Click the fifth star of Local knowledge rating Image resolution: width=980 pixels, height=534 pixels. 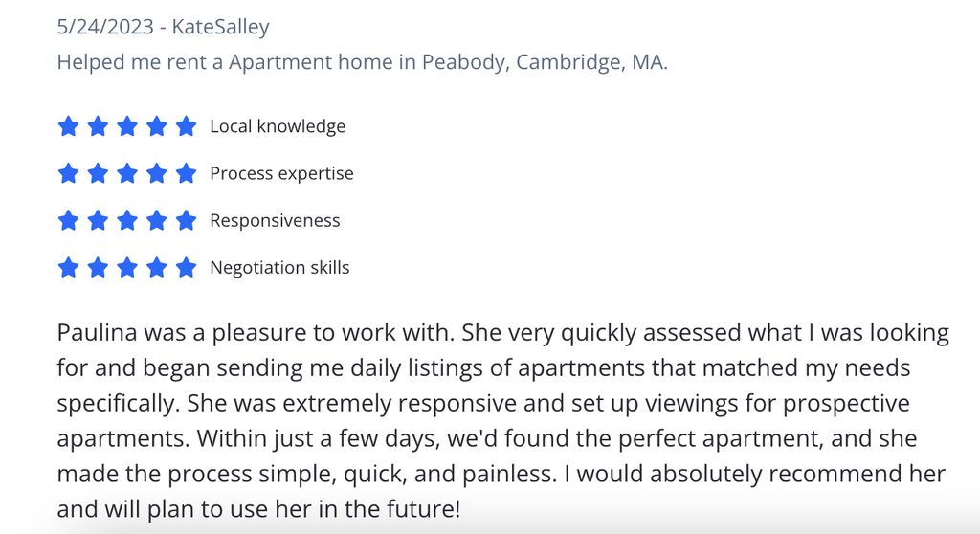tap(186, 126)
